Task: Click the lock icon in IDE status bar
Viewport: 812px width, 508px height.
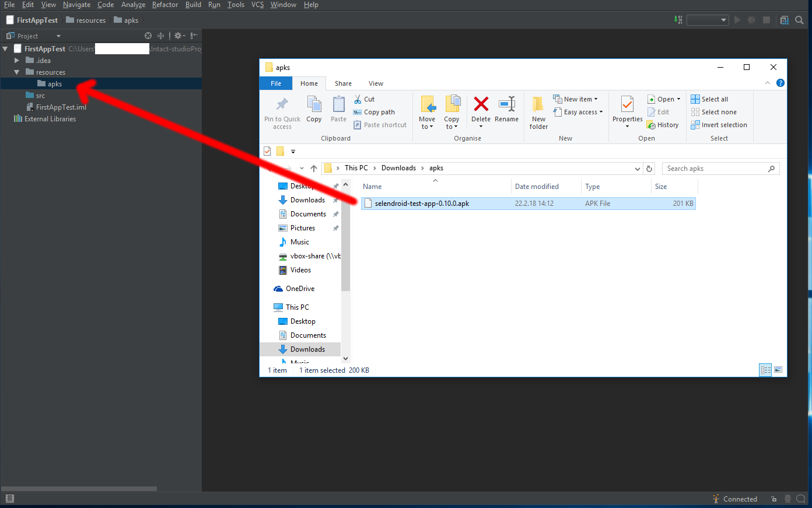Action: pos(773,499)
